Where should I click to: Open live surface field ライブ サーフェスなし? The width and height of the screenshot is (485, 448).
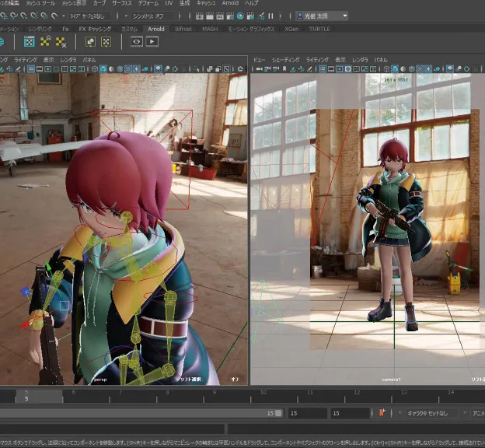[91, 16]
